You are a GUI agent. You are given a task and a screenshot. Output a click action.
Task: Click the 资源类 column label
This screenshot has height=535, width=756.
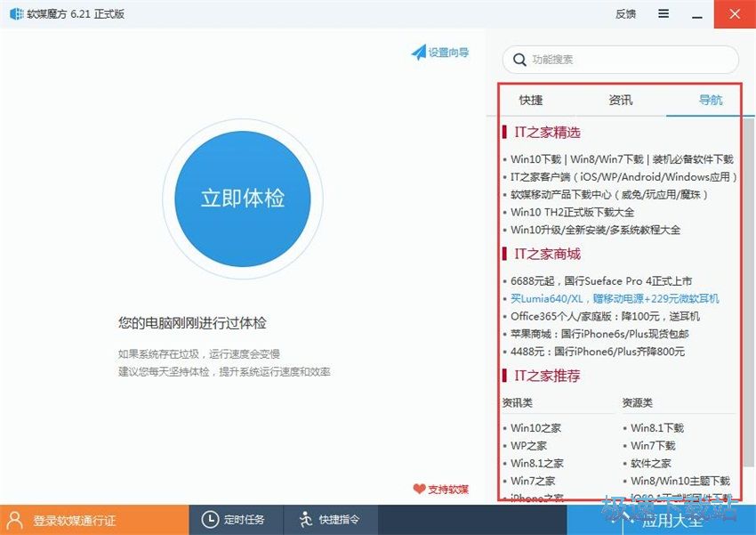click(638, 402)
